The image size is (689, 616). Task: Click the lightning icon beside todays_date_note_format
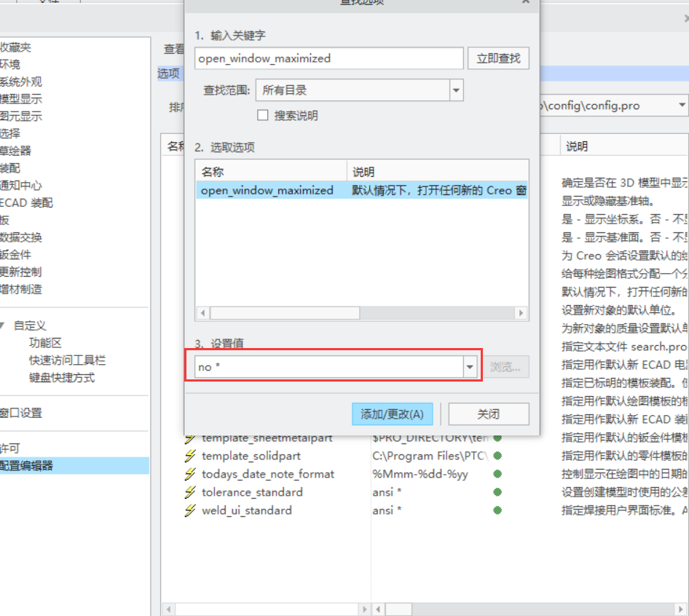[190, 474]
